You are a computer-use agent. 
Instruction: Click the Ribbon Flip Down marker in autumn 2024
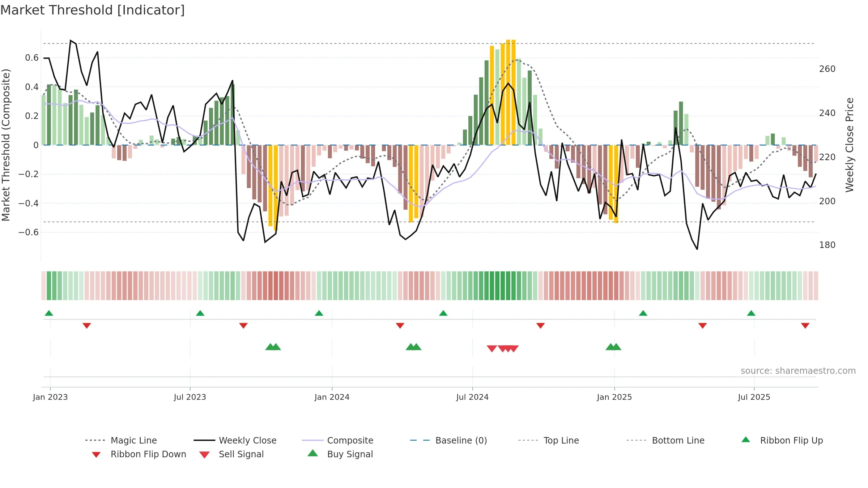tap(541, 326)
